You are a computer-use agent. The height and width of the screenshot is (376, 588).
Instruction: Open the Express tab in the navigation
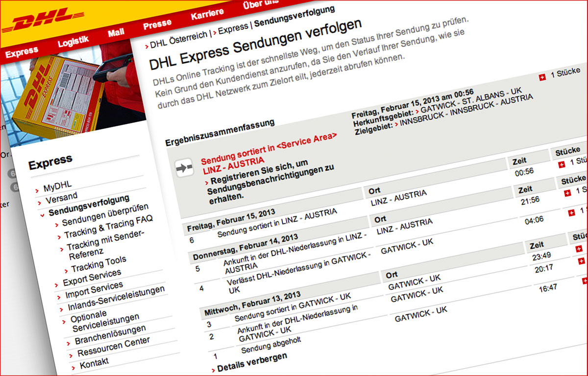click(x=22, y=51)
